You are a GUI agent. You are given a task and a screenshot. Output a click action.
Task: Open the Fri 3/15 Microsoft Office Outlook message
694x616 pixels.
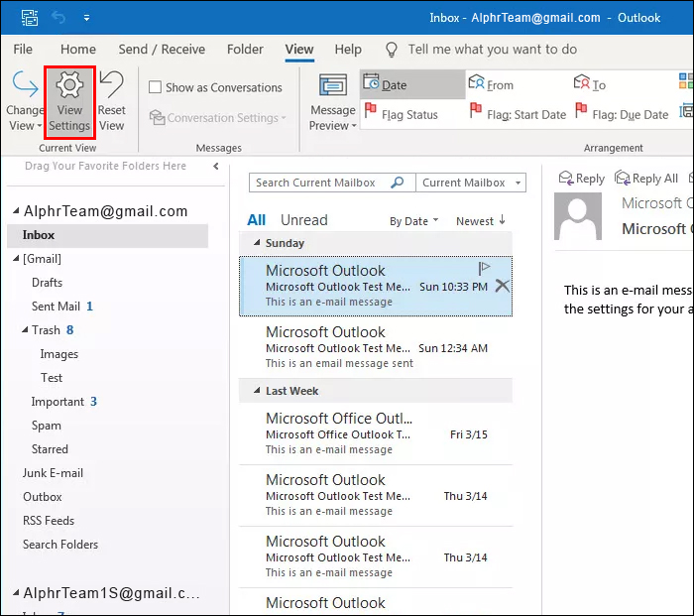click(376, 433)
